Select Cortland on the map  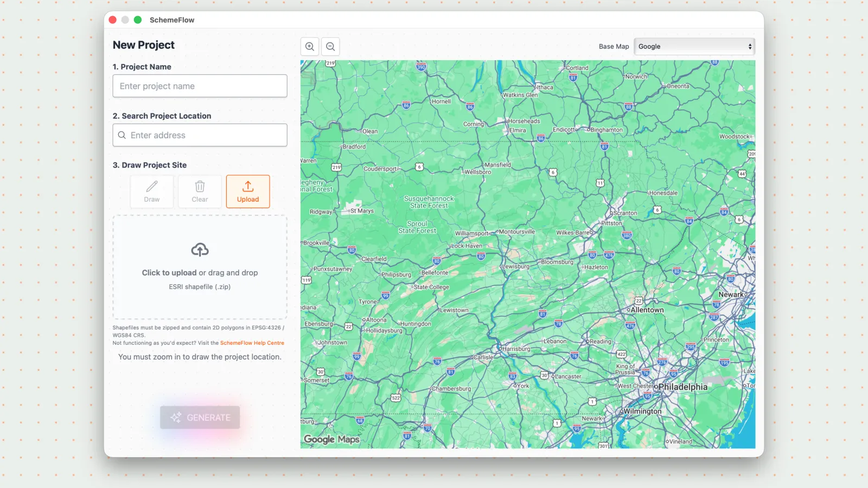pyautogui.click(x=577, y=68)
